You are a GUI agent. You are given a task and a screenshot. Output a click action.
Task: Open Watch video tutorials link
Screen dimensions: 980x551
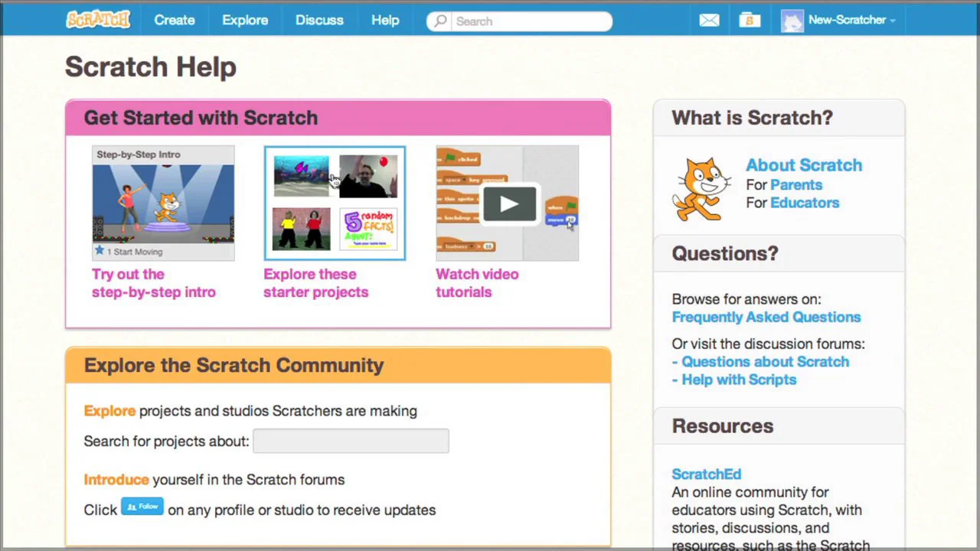(477, 283)
